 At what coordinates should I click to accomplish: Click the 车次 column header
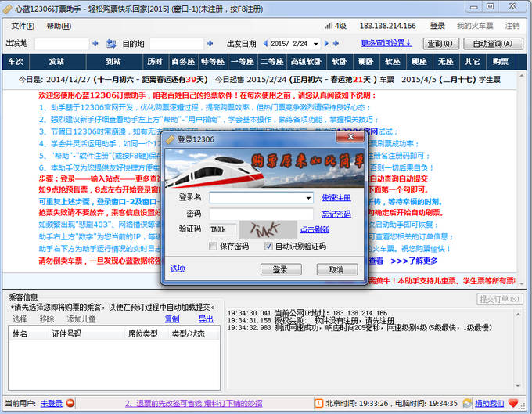pos(16,61)
